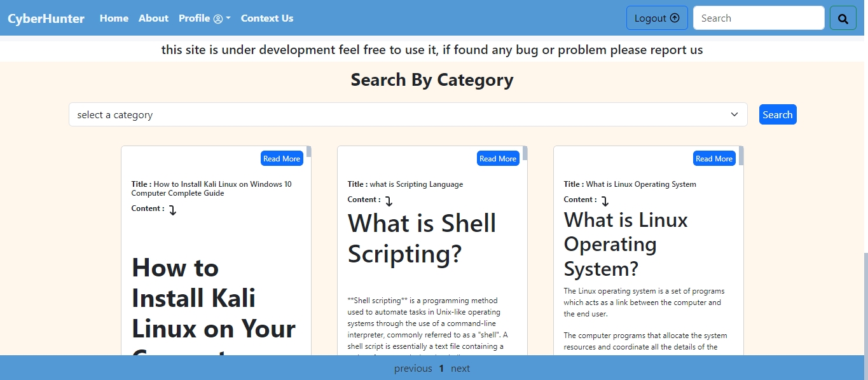The image size is (868, 380).
Task: Open the Context Us page
Action: pyautogui.click(x=267, y=18)
